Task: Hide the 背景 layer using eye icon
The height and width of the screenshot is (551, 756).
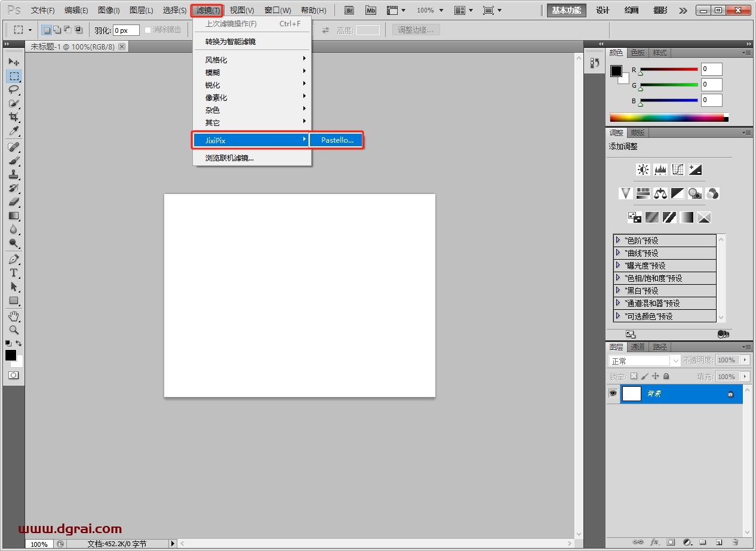Action: pyautogui.click(x=613, y=394)
